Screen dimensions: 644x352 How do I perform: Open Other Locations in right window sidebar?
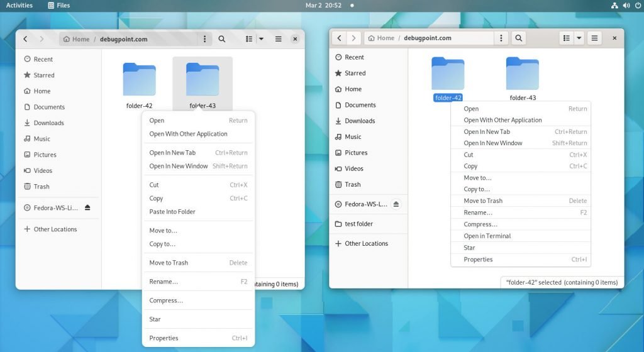369,243
